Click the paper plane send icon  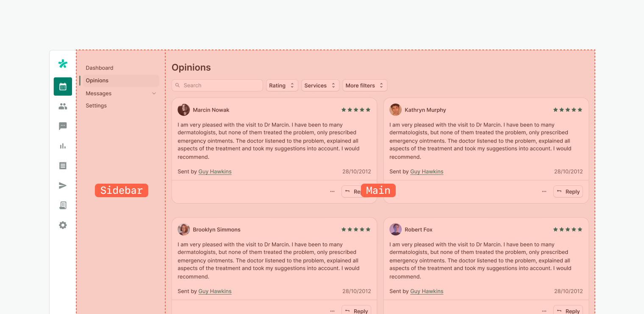(63, 185)
